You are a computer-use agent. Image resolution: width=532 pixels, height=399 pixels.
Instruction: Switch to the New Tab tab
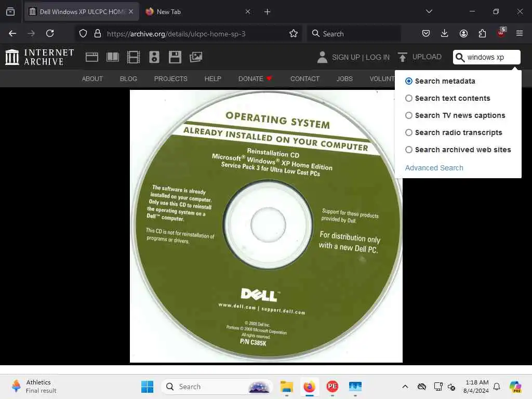coord(198,11)
